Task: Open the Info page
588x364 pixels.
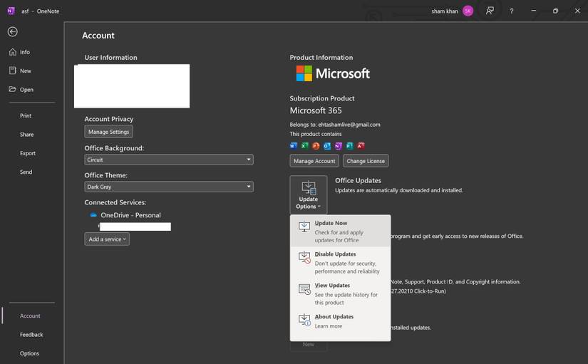Action: [x=24, y=52]
